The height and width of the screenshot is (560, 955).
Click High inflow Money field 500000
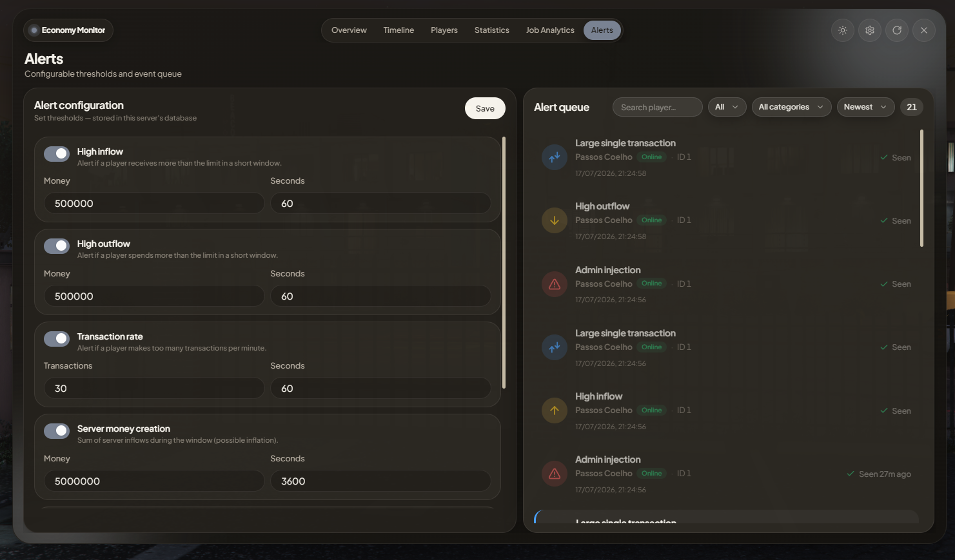tap(154, 204)
